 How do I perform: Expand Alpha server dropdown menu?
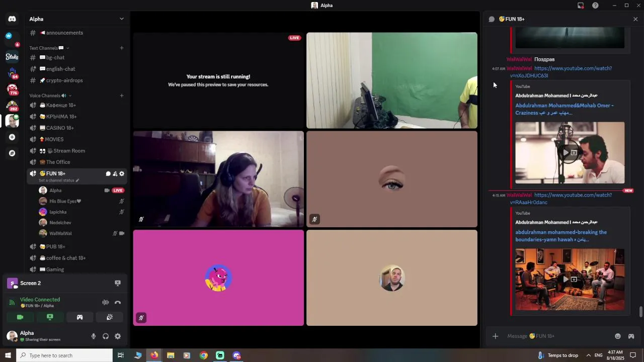click(121, 19)
